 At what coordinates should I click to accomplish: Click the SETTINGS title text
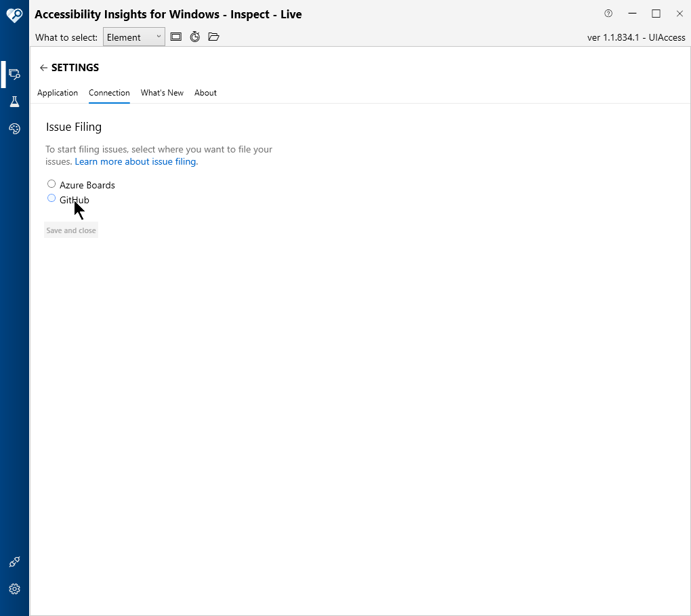tap(75, 68)
